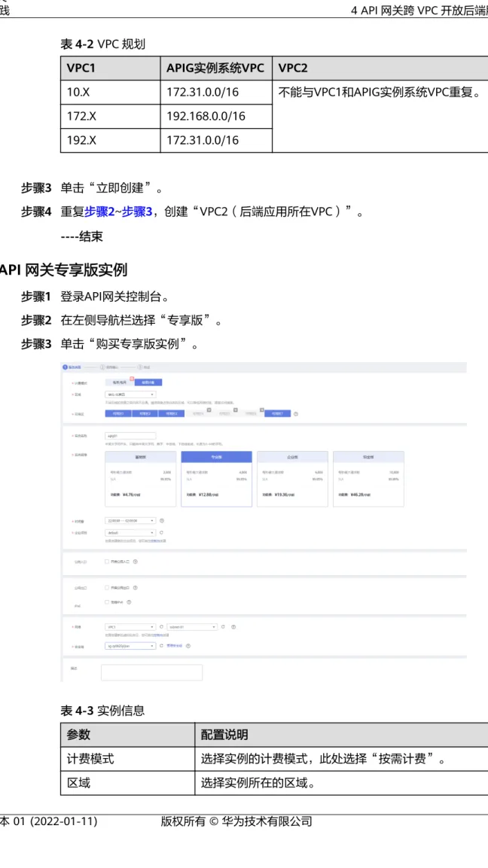
Task: Click step 1 circle icon in wizard progress
Action: click(x=65, y=367)
